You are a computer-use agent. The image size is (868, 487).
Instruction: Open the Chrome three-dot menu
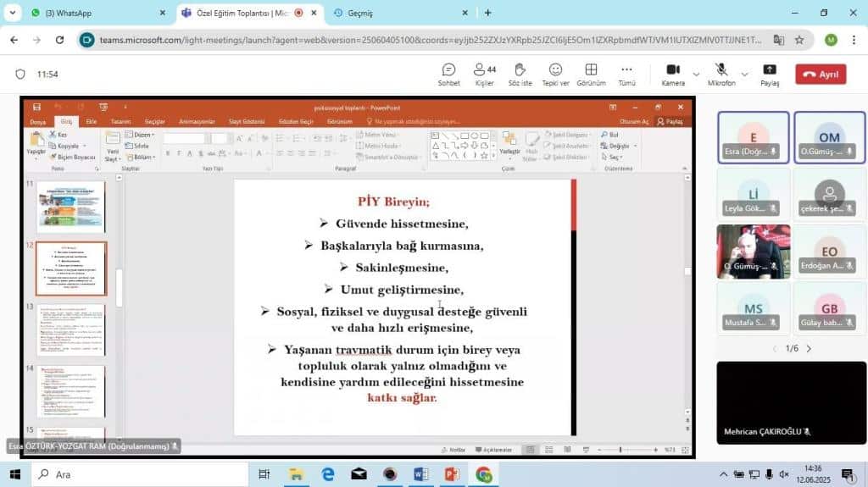(854, 40)
